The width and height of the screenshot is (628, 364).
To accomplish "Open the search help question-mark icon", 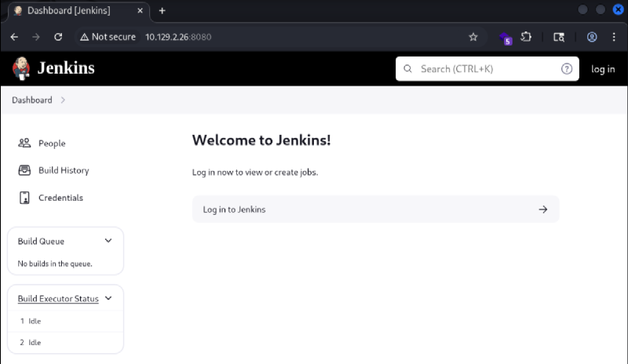I will [x=566, y=69].
